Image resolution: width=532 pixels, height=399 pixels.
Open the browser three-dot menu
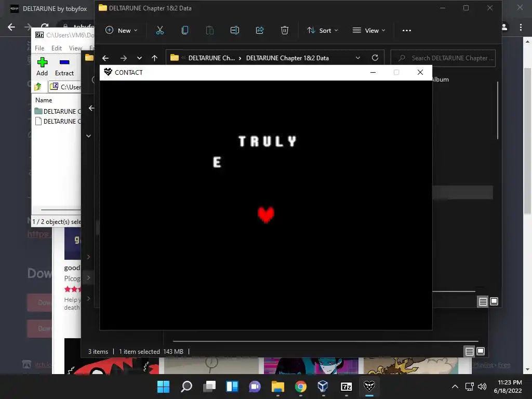(x=521, y=27)
